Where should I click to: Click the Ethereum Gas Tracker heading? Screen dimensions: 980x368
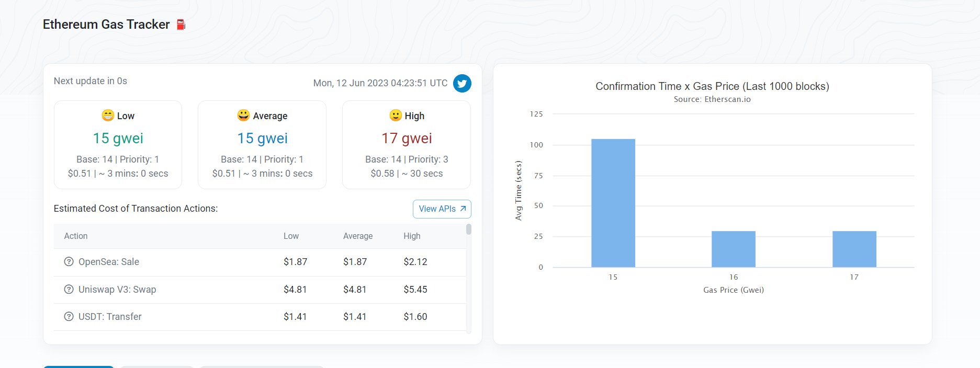106,25
